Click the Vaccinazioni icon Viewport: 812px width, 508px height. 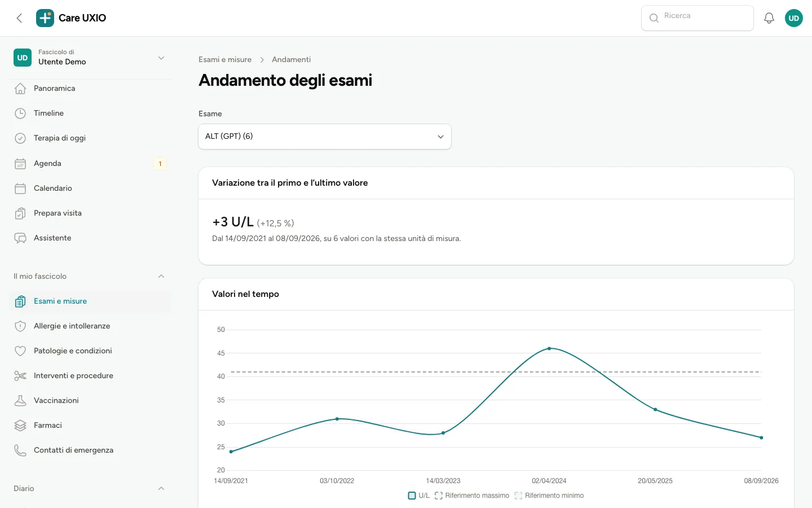pos(20,401)
